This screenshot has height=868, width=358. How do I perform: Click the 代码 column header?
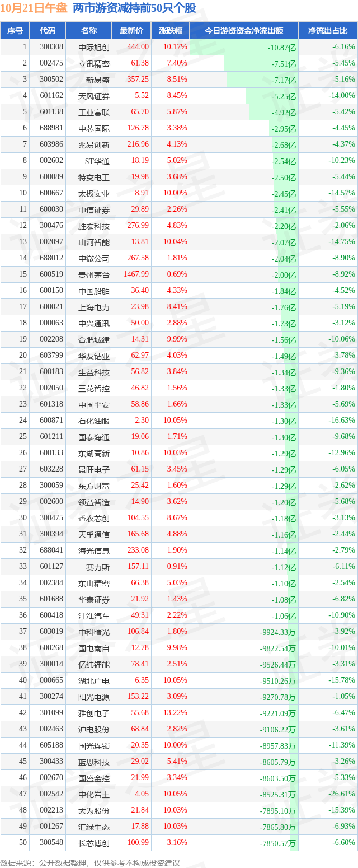pyautogui.click(x=48, y=31)
